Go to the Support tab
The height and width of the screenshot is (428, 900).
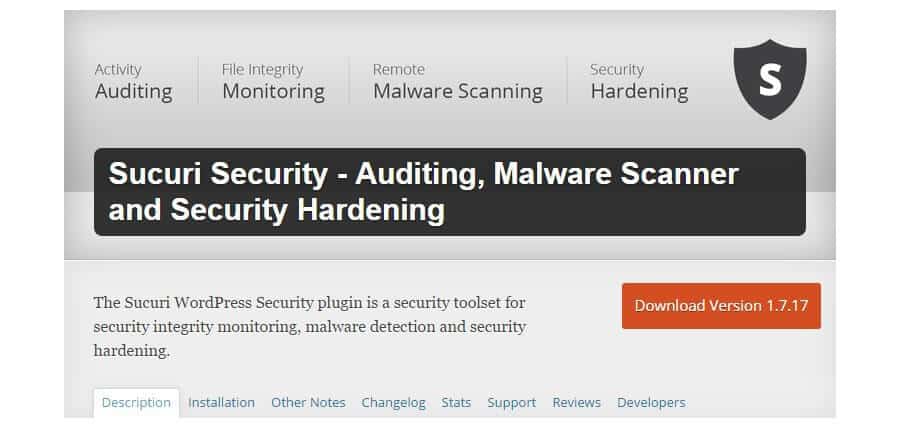coord(511,403)
